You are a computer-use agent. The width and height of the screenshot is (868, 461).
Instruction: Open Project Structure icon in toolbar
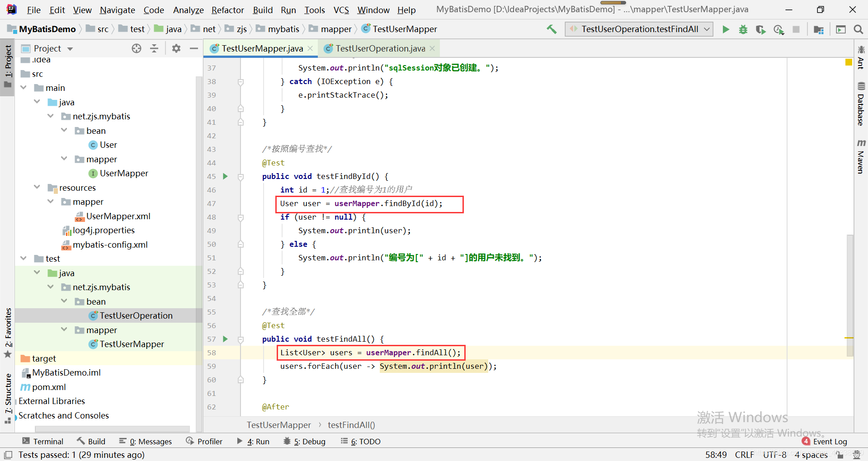[818, 29]
